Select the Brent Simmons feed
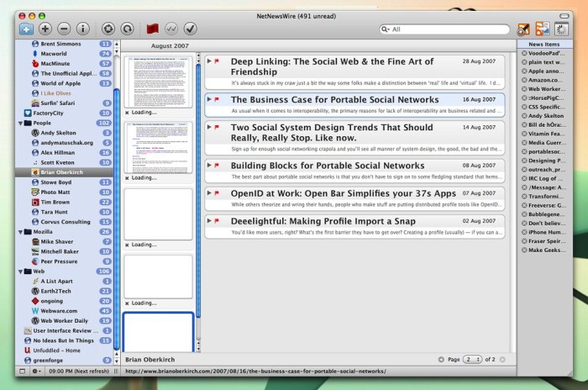The width and height of the screenshot is (588, 390). (x=64, y=44)
